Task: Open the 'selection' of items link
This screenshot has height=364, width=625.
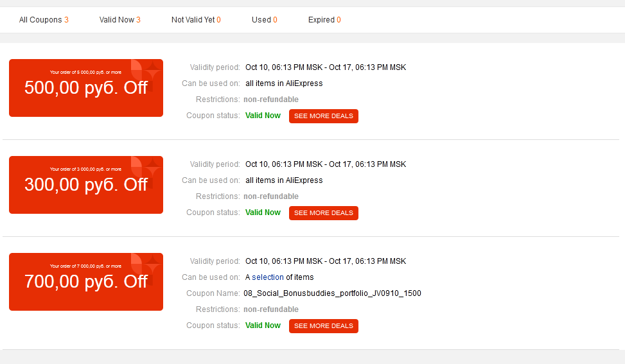Action: pyautogui.click(x=267, y=277)
